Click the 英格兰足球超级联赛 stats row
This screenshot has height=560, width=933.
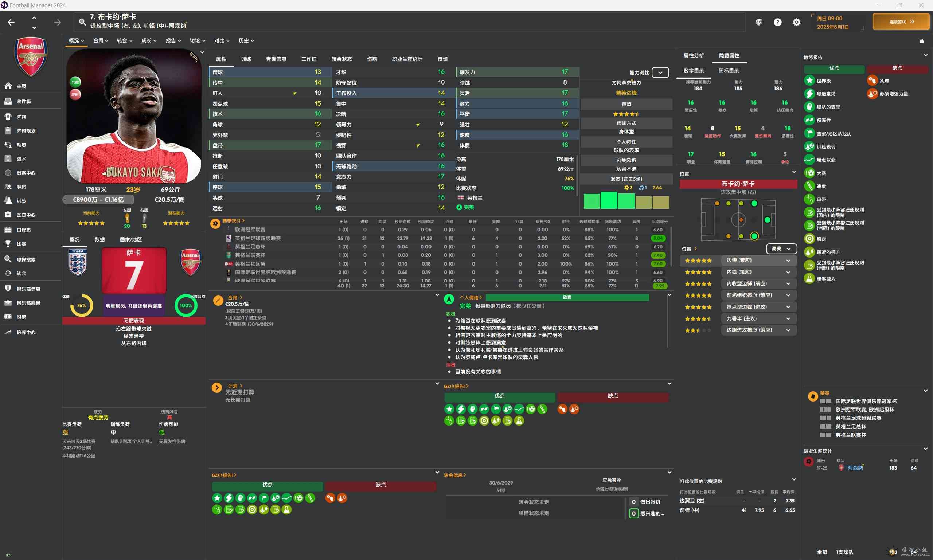pyautogui.click(x=440, y=238)
